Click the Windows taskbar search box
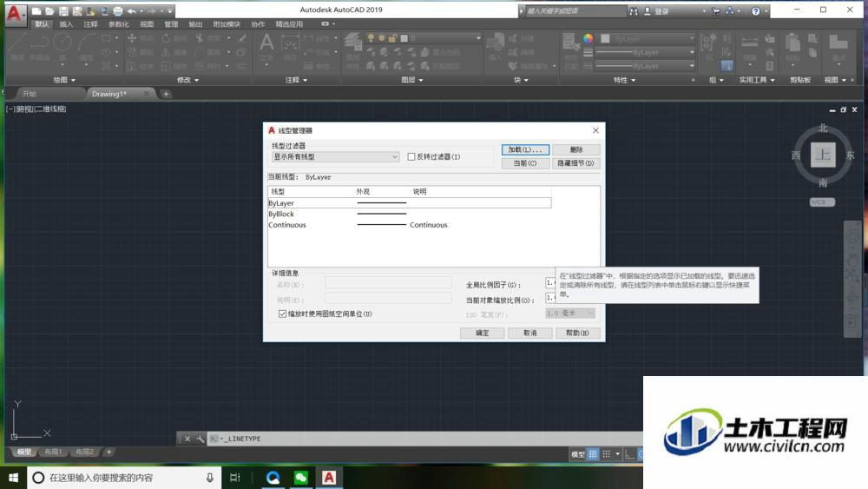 pos(124,478)
